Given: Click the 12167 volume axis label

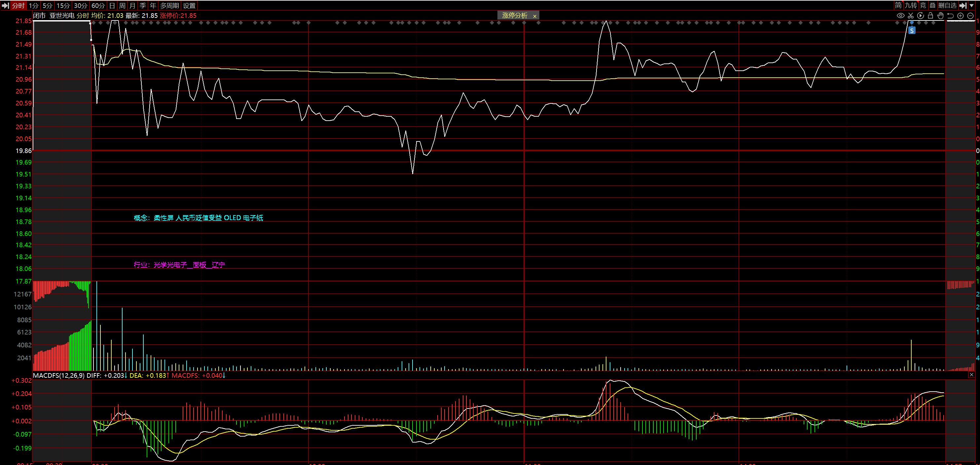Looking at the screenshot, I should coord(22,294).
